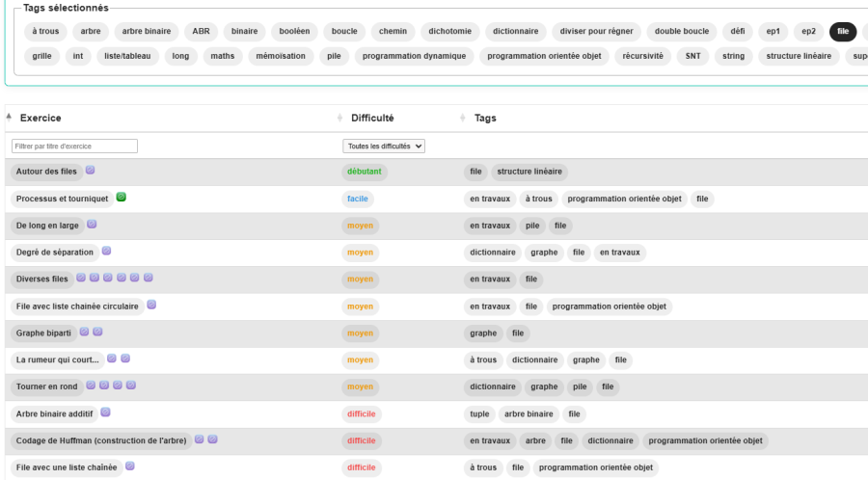Screen dimensions: 868x480
Task: Sort using the arrow beside Difficulté header
Action: pyautogui.click(x=339, y=118)
